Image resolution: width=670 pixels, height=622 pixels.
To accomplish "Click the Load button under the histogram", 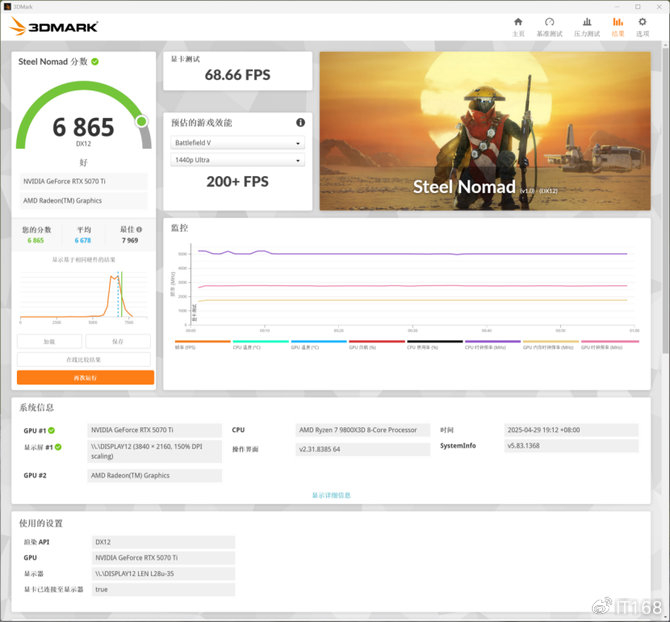I will [x=50, y=341].
